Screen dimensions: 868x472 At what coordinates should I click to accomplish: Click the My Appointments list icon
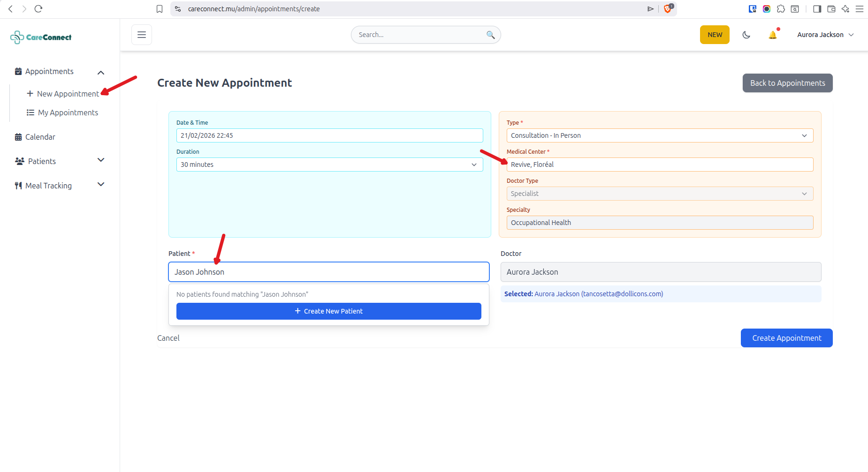[30, 112]
